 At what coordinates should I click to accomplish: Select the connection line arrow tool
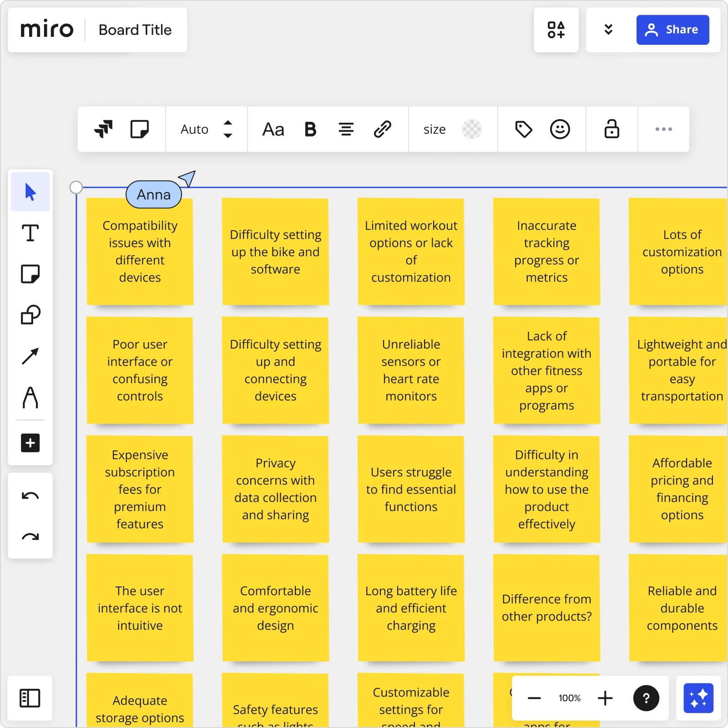tap(30, 355)
